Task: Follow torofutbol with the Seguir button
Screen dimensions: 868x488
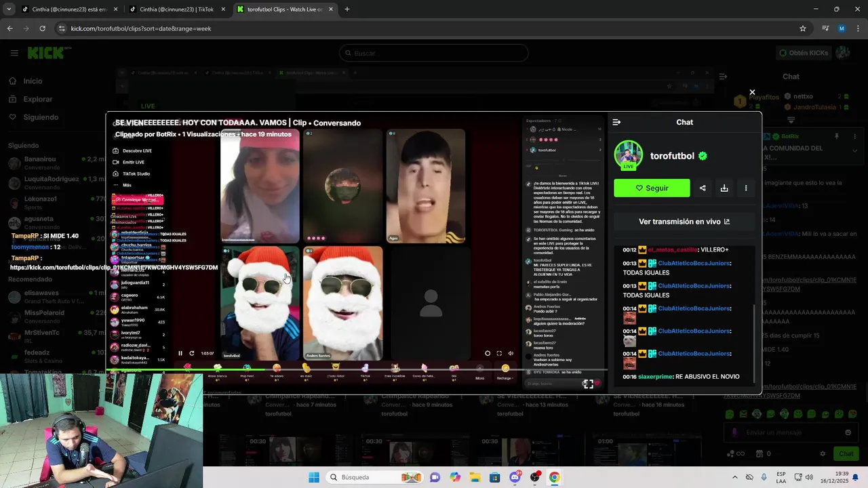Action: 652,188
